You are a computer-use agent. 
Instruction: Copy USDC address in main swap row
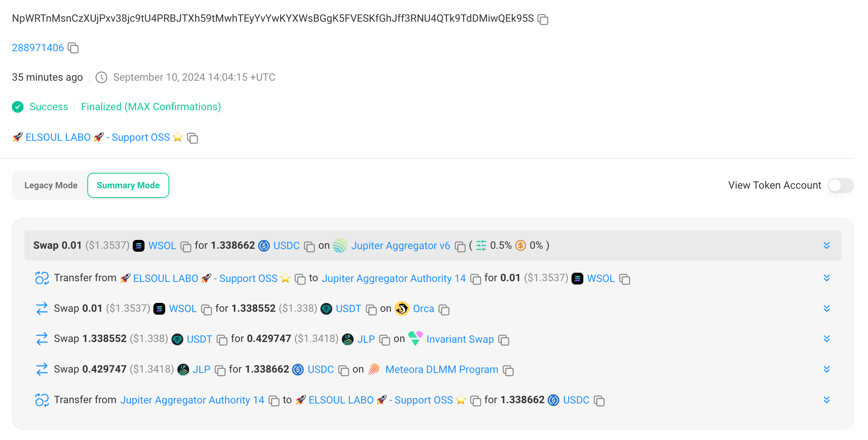(309, 247)
